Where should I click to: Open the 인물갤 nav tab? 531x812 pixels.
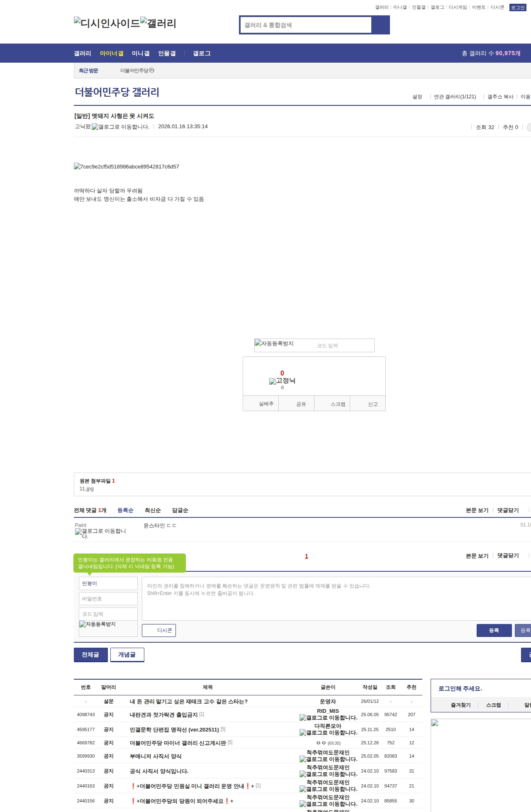point(167,53)
